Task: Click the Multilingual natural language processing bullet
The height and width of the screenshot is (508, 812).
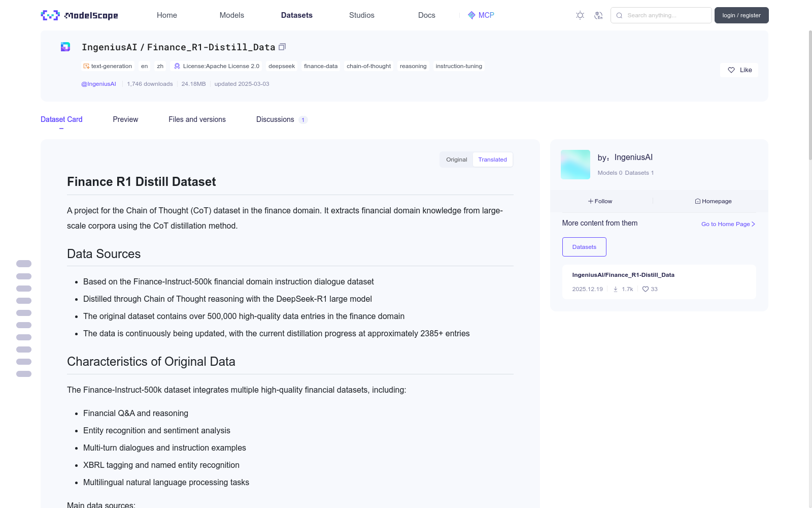Action: point(166,482)
